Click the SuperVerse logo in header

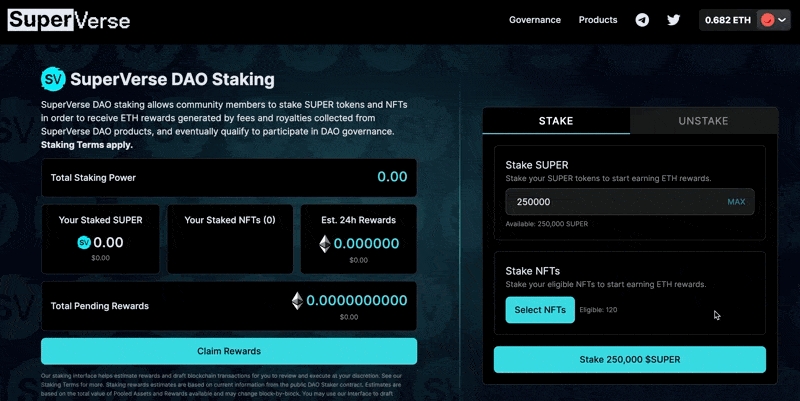pos(69,20)
